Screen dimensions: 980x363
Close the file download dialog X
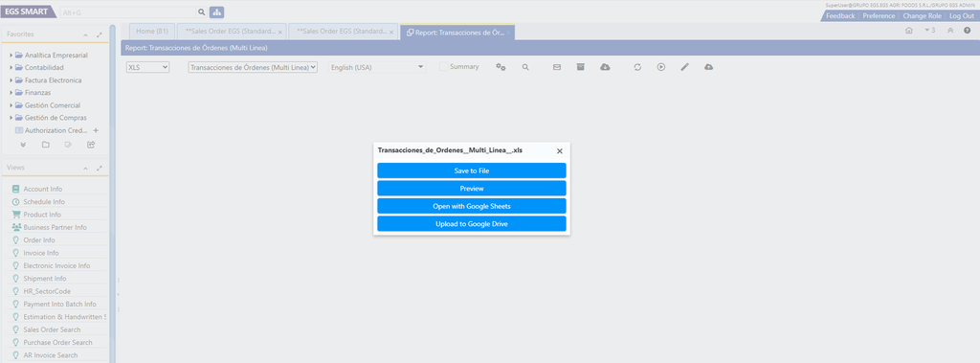point(559,150)
